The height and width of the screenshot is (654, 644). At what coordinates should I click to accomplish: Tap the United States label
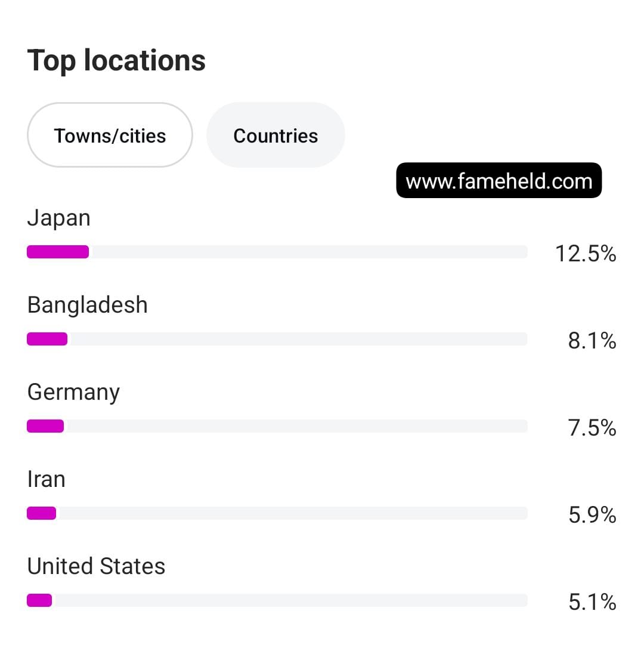[96, 566]
